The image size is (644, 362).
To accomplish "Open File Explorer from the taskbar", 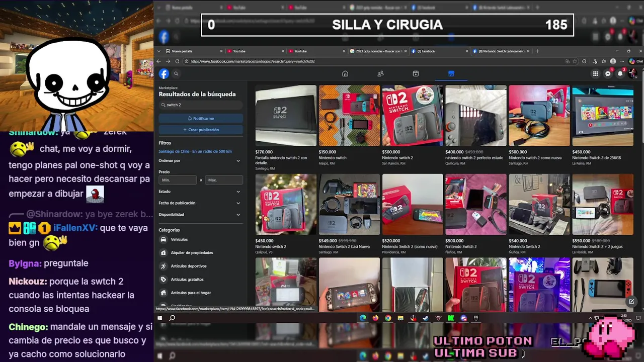I will tap(400, 318).
